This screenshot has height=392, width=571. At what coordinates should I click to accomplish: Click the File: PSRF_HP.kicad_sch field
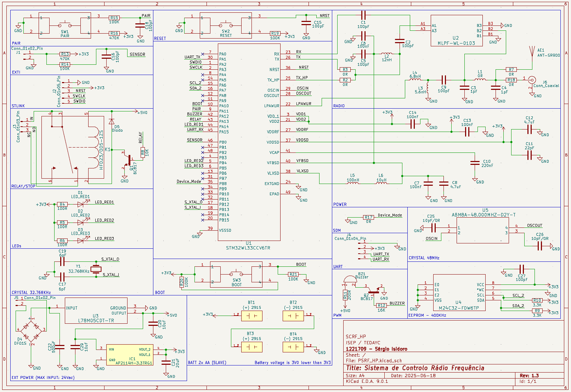[x=374, y=361]
